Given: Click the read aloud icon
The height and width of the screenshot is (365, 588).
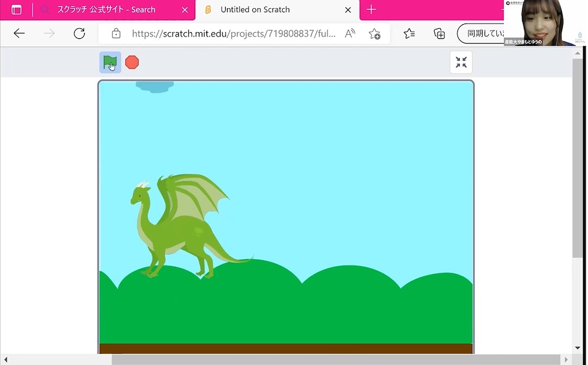Looking at the screenshot, I should 350,34.
